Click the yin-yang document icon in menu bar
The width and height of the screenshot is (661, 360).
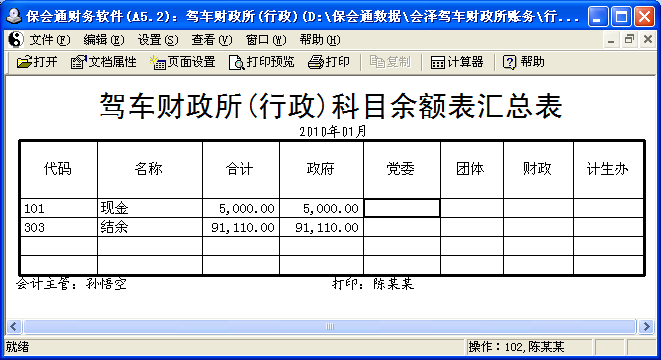click(16, 40)
